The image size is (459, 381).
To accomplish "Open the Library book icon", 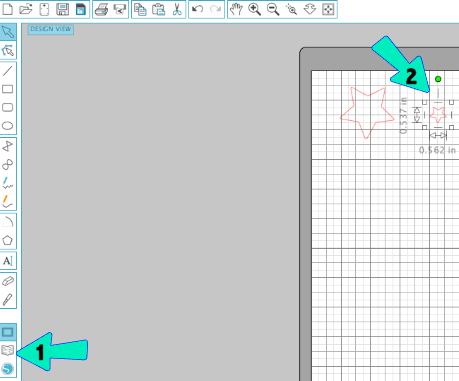I will point(8,350).
